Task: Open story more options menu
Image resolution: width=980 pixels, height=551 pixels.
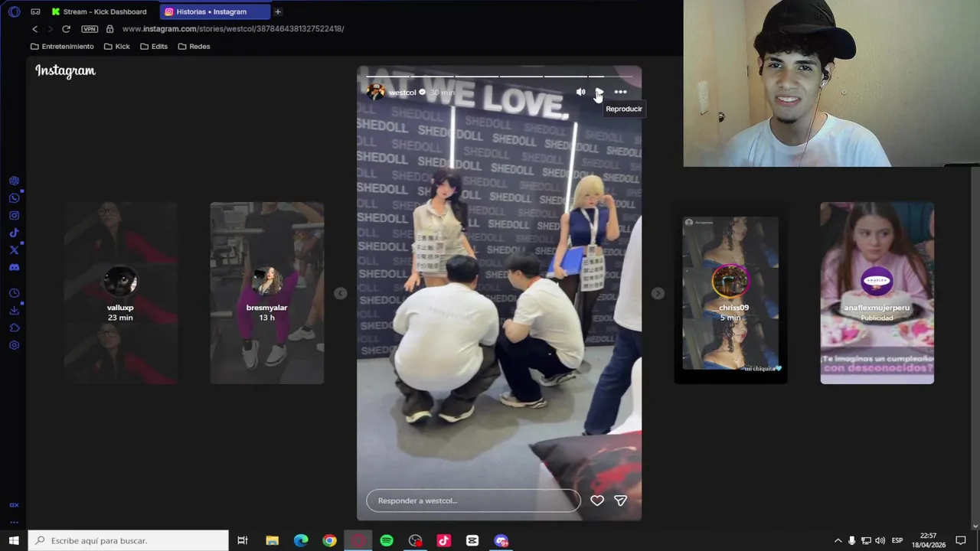Action: click(x=620, y=92)
